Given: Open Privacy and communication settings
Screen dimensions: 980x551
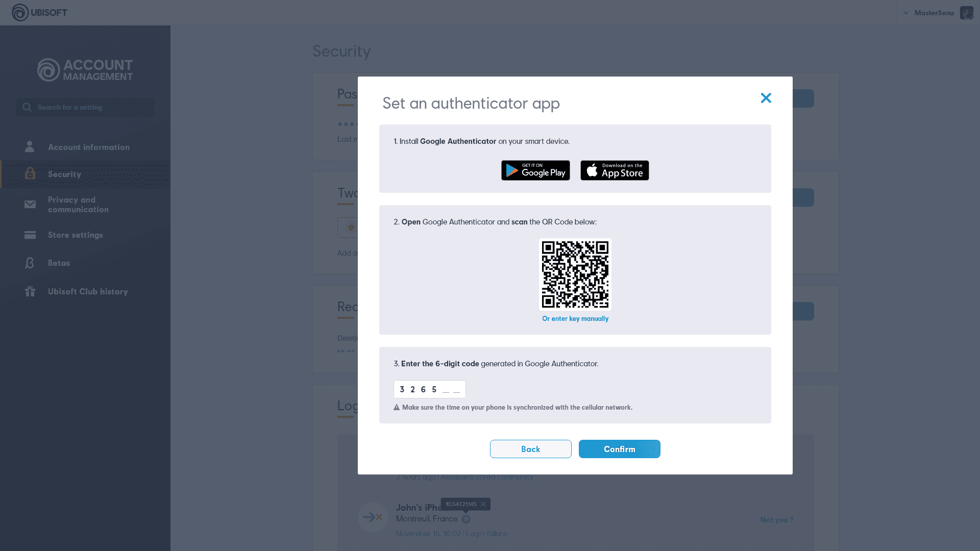Looking at the screenshot, I should 78,205.
